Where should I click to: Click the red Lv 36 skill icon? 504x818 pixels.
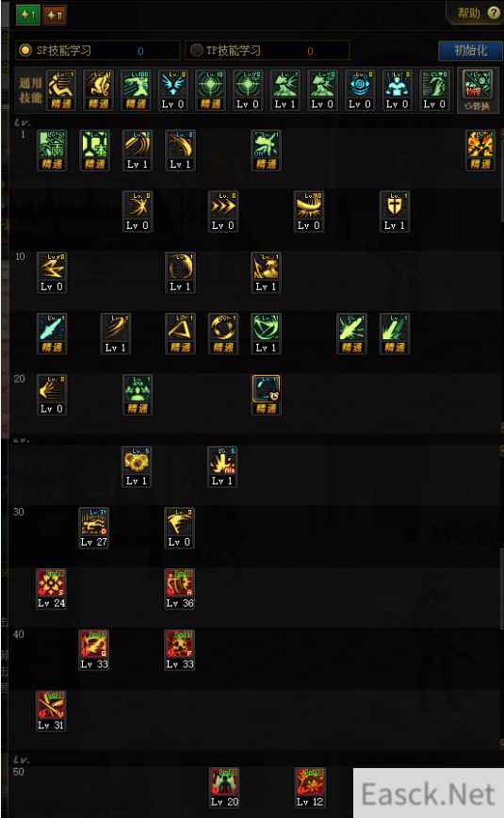pyautogui.click(x=180, y=589)
